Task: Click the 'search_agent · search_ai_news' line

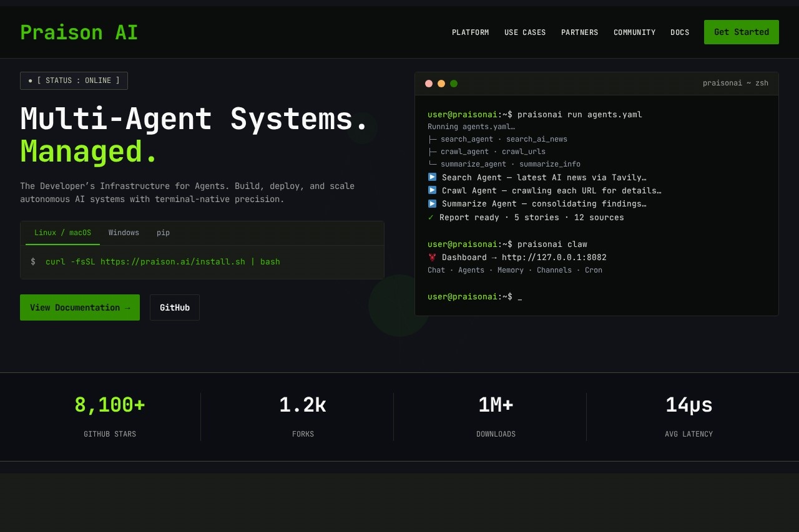Action: click(x=498, y=139)
